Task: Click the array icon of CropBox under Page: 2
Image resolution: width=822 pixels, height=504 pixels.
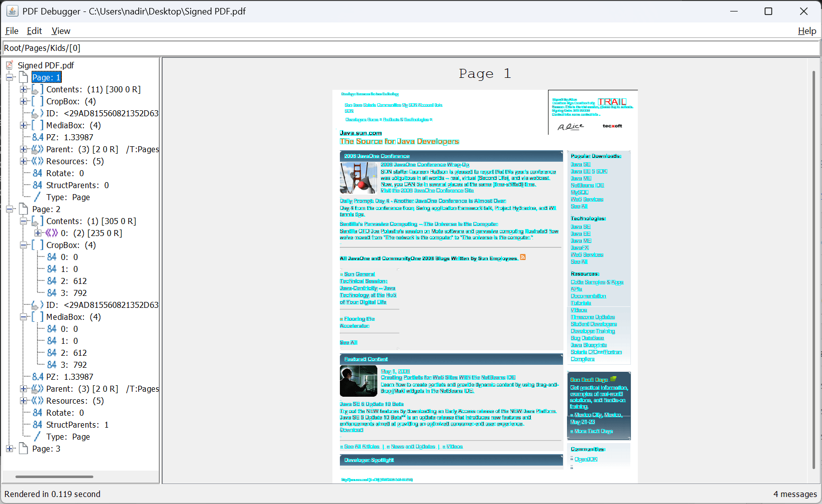Action: tap(37, 245)
